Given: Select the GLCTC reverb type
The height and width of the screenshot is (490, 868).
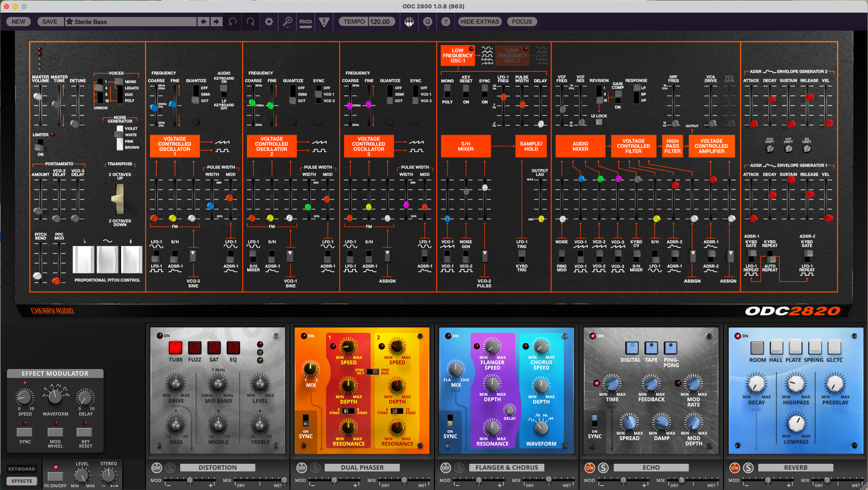Looking at the screenshot, I should click(x=834, y=348).
